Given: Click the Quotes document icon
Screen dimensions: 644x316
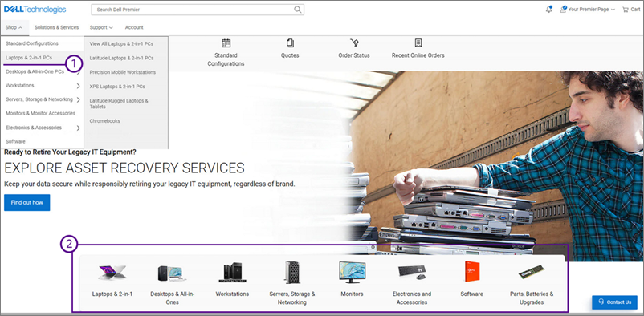Looking at the screenshot, I should click(290, 43).
